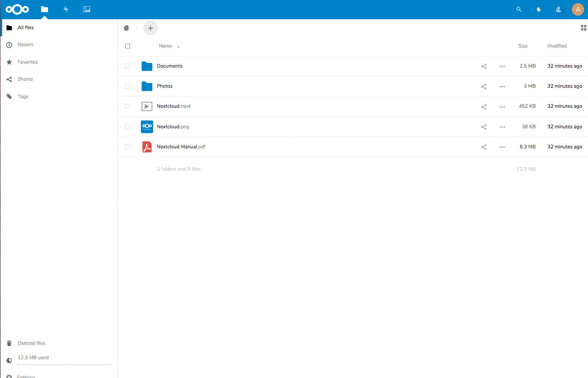588x378 pixels.
Task: Click the 12.3 MB used label
Action: (33, 357)
